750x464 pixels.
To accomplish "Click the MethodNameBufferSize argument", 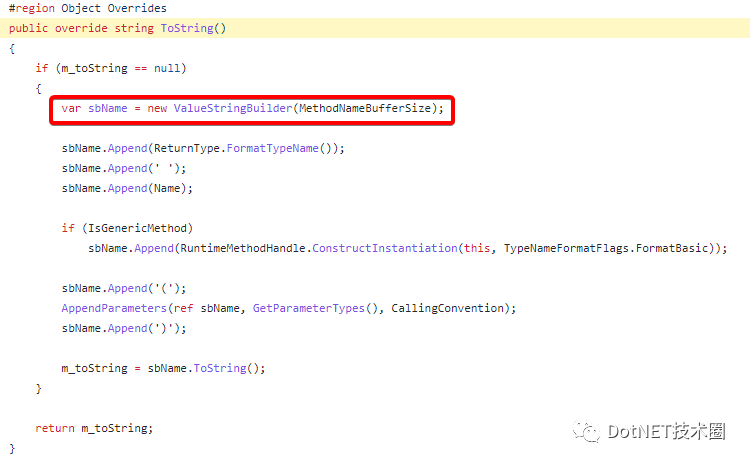I will pyautogui.click(x=365, y=108).
